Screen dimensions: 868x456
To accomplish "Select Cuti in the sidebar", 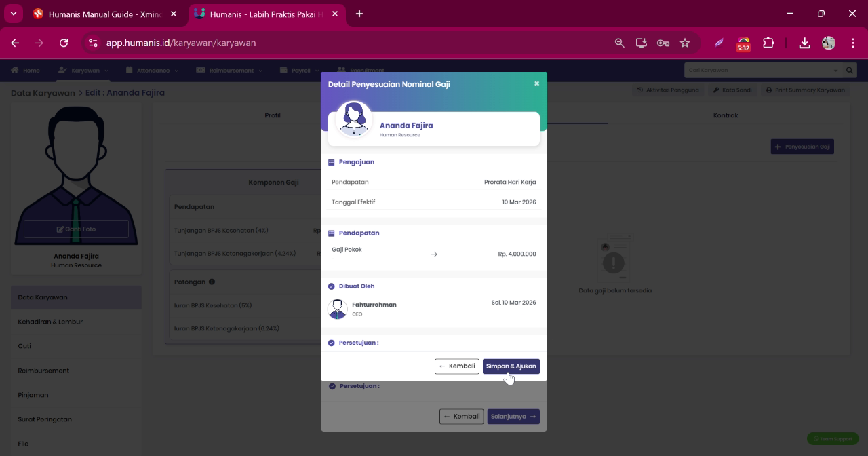I will [x=76, y=346].
